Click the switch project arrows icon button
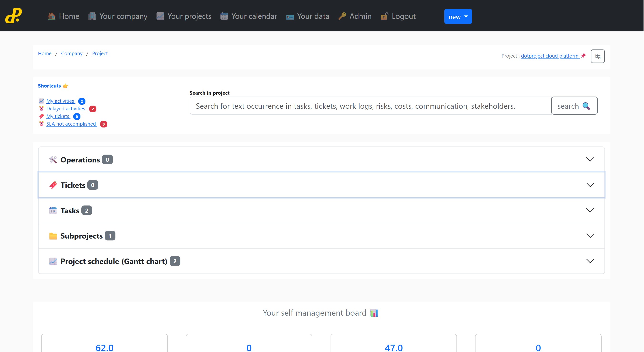Screen dimensions: 644x352 pos(598,56)
